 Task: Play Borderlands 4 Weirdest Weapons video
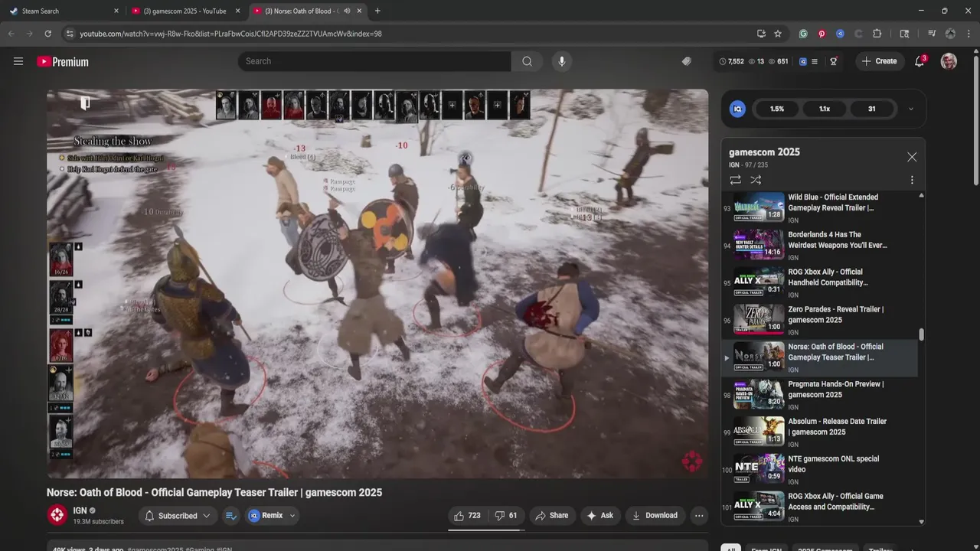point(819,246)
